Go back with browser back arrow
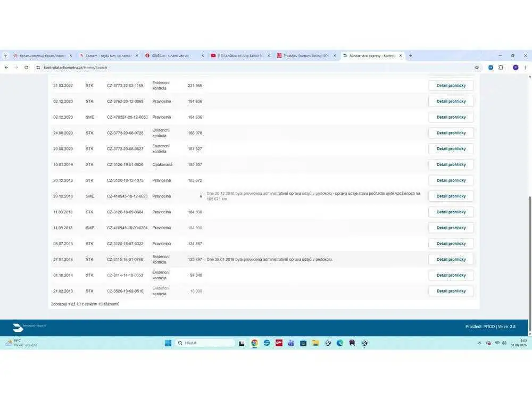 (x=6, y=68)
